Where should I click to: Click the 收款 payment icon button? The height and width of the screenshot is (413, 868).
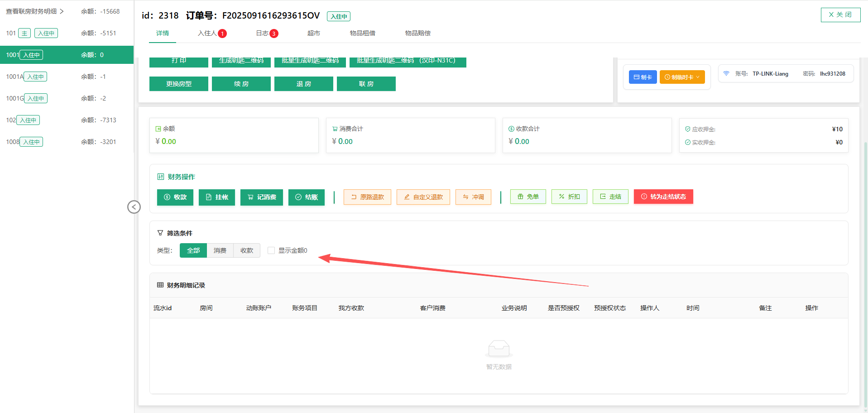175,197
